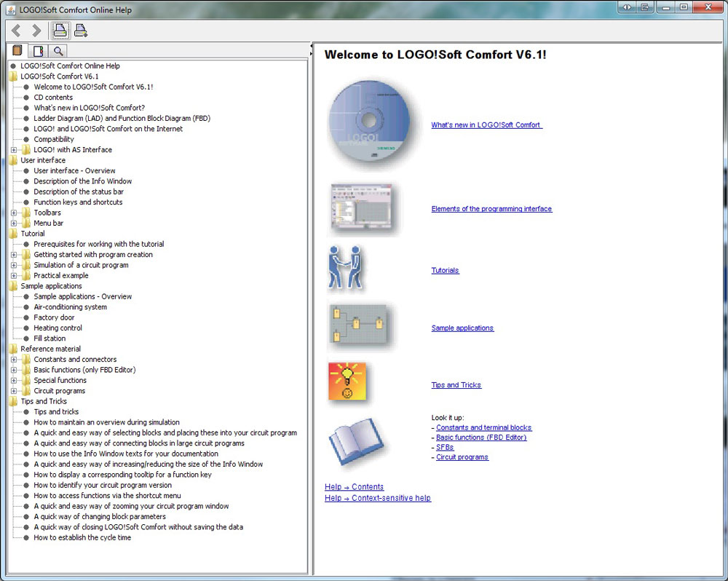
Task: Open the Help → Context-sensitive help link
Action: click(377, 498)
